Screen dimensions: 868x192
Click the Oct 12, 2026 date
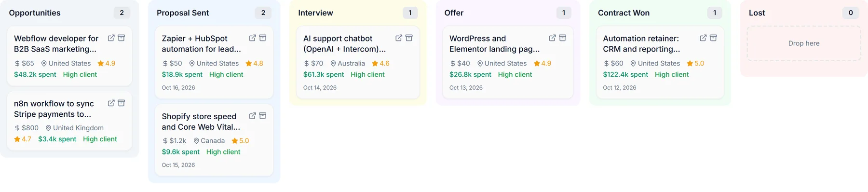pos(620,88)
